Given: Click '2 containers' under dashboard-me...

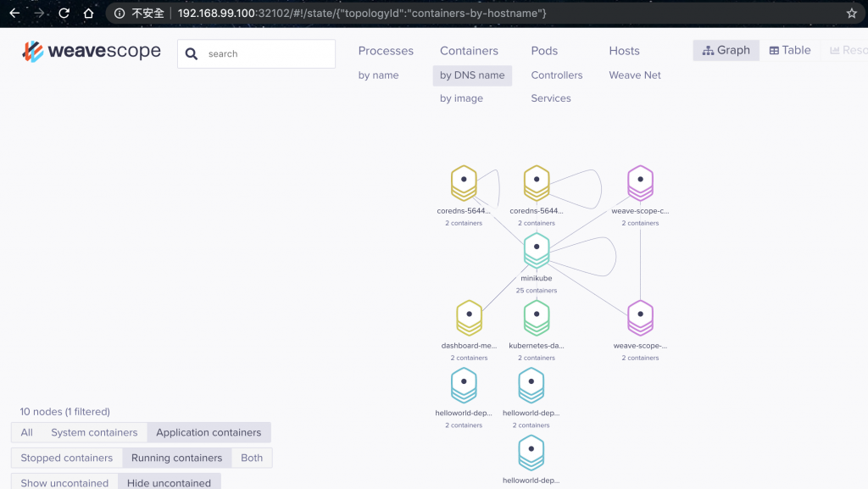Looking at the screenshot, I should tap(469, 358).
